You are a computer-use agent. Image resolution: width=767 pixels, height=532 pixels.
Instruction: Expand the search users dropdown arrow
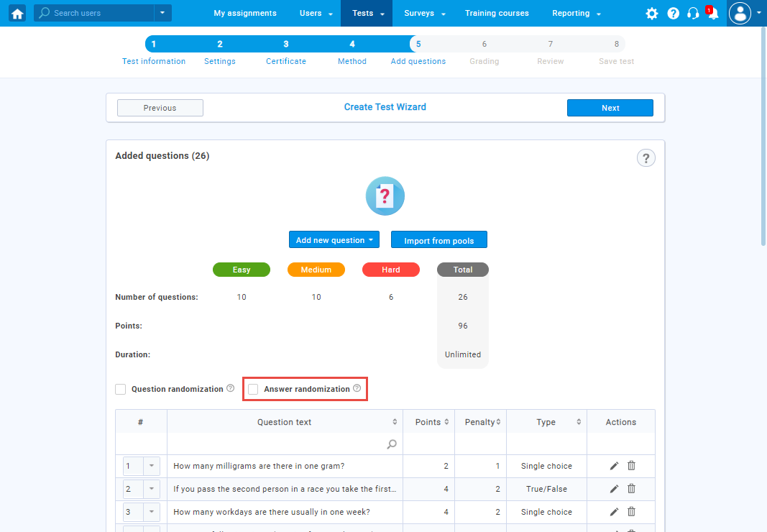pos(162,13)
